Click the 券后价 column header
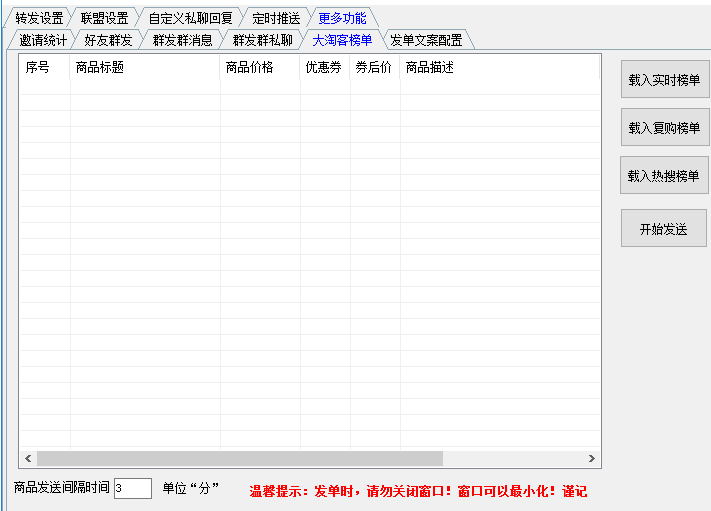This screenshot has width=711, height=511. point(375,67)
